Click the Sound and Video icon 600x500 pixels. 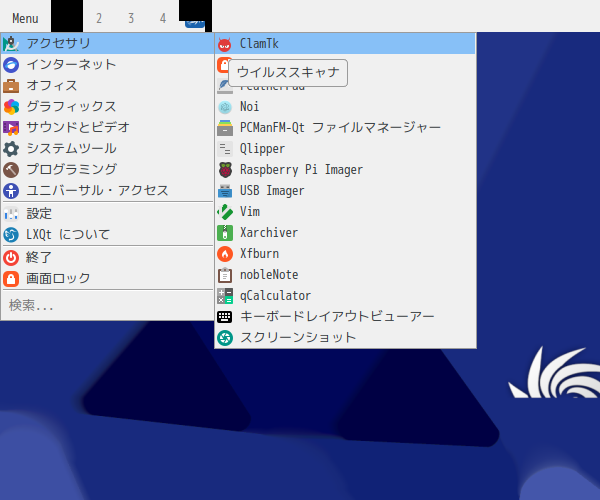(11, 128)
